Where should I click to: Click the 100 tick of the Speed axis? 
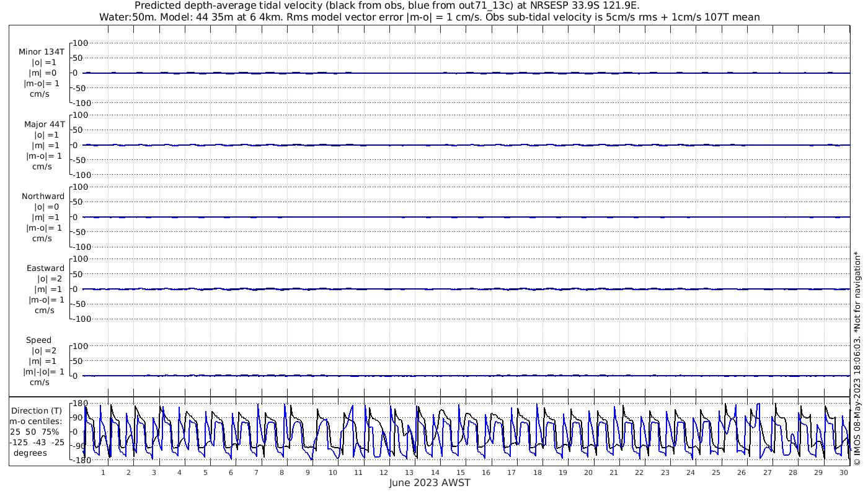82,346
